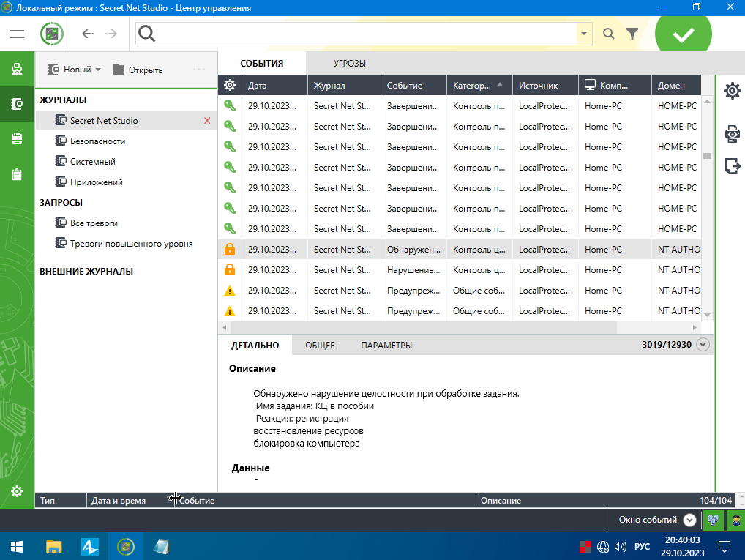Open the settings gear at the sidebar bottom
This screenshot has height=560, width=745.
click(17, 491)
